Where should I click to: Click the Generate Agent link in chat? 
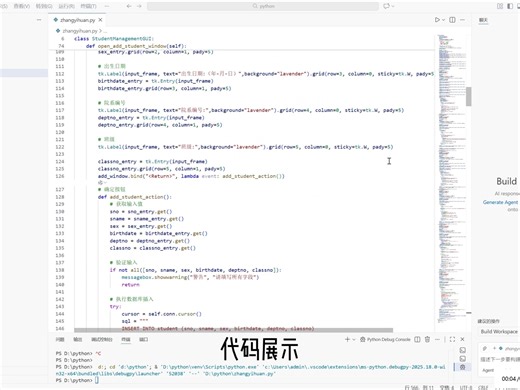coord(500,202)
